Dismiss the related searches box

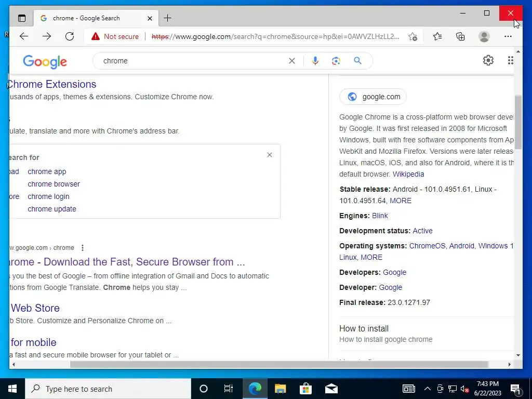[270, 155]
